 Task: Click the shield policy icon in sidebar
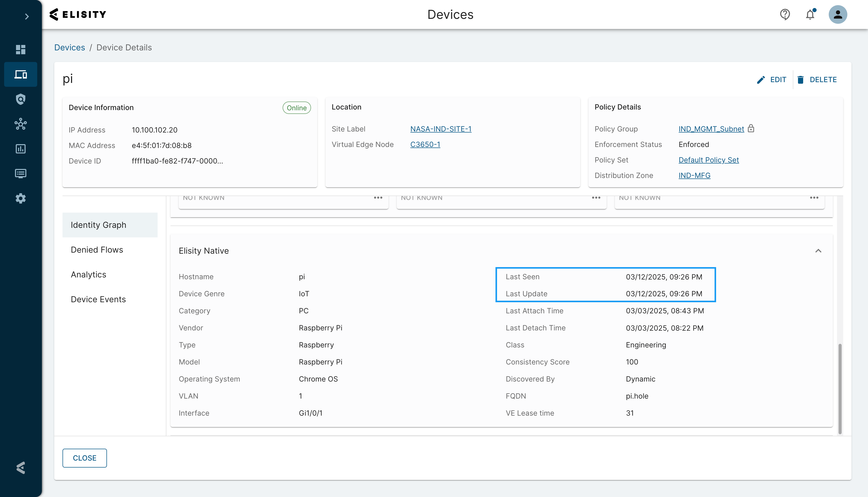[x=20, y=99]
